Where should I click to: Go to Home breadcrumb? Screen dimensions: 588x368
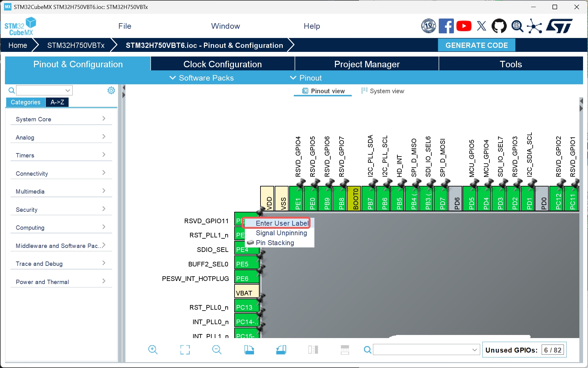(18, 45)
